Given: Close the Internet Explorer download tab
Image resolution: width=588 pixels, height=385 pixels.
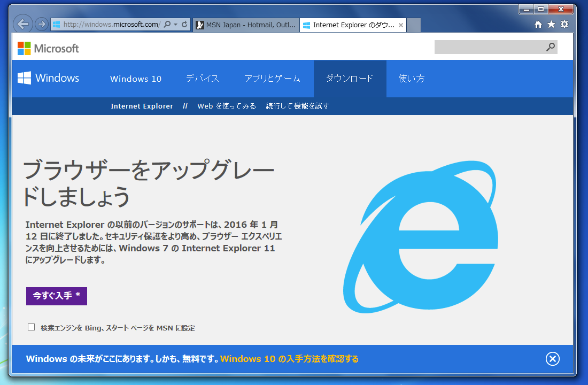Looking at the screenshot, I should 401,25.
